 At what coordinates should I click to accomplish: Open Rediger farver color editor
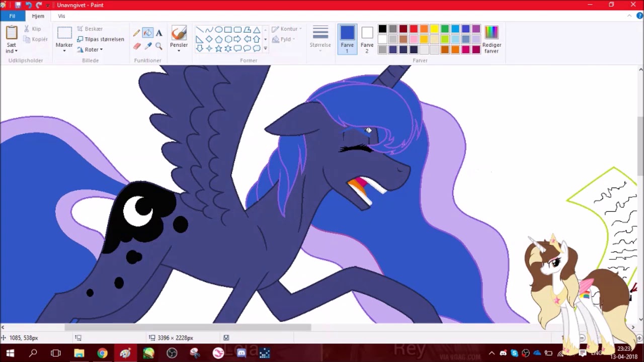click(492, 39)
